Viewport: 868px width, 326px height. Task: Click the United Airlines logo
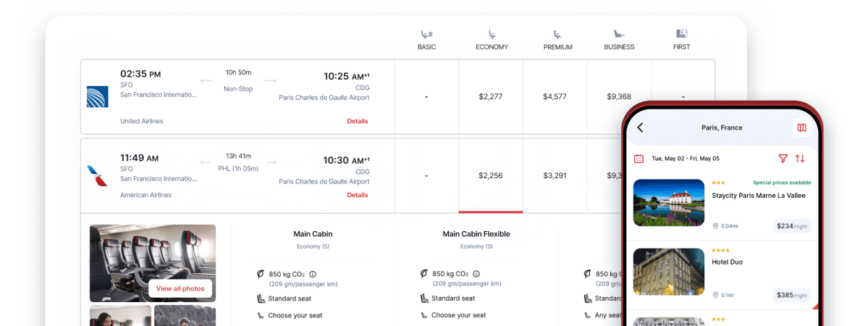click(x=97, y=96)
